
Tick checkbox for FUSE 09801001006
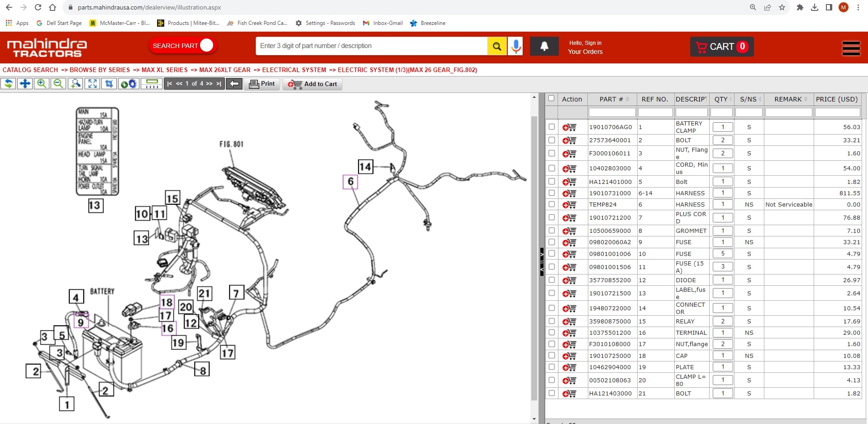coord(552,254)
